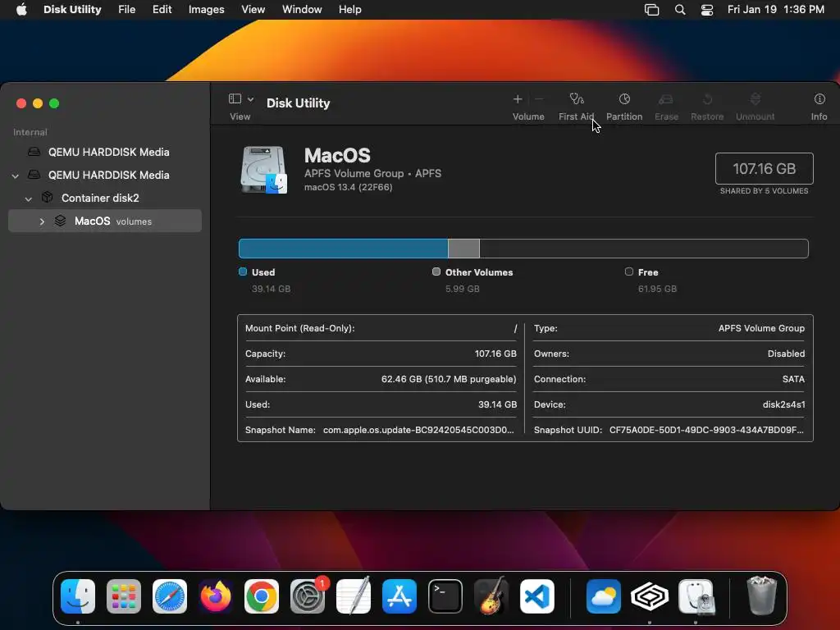Viewport: 840px width, 630px height.
Task: Open the Weather app from the Dock
Action: click(604, 596)
